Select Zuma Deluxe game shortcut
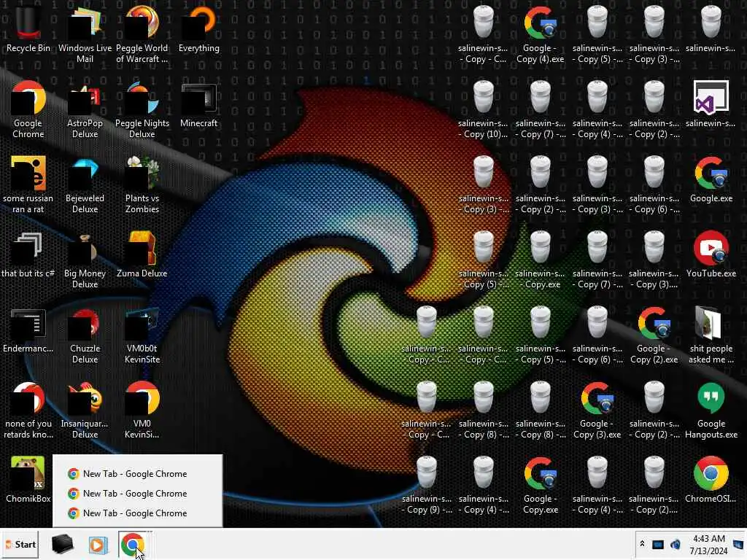The width and height of the screenshot is (747, 560). 142,254
